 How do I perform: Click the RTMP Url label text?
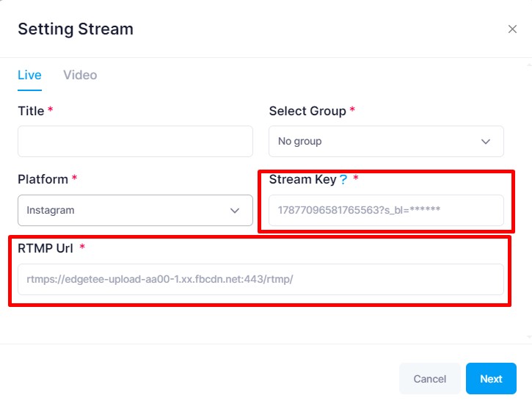(x=45, y=248)
